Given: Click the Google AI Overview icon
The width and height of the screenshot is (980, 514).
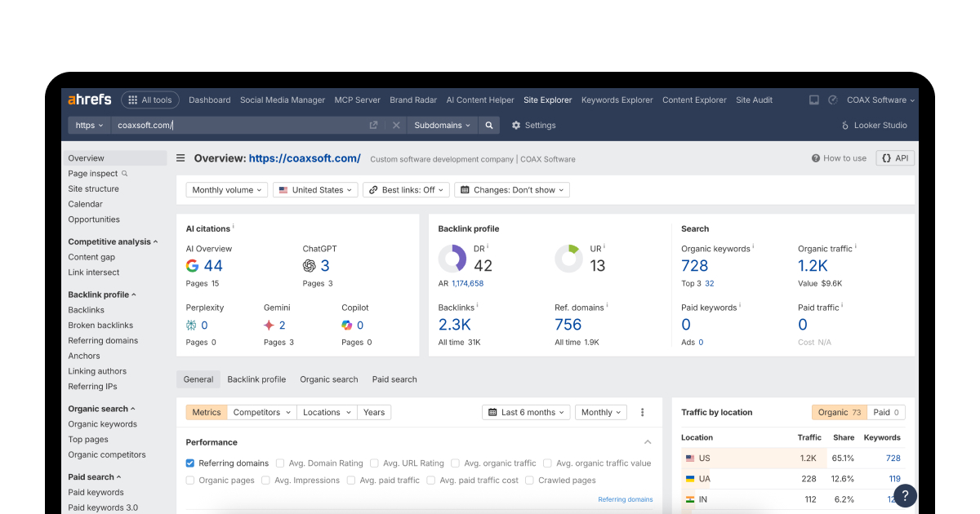Looking at the screenshot, I should pos(193,265).
